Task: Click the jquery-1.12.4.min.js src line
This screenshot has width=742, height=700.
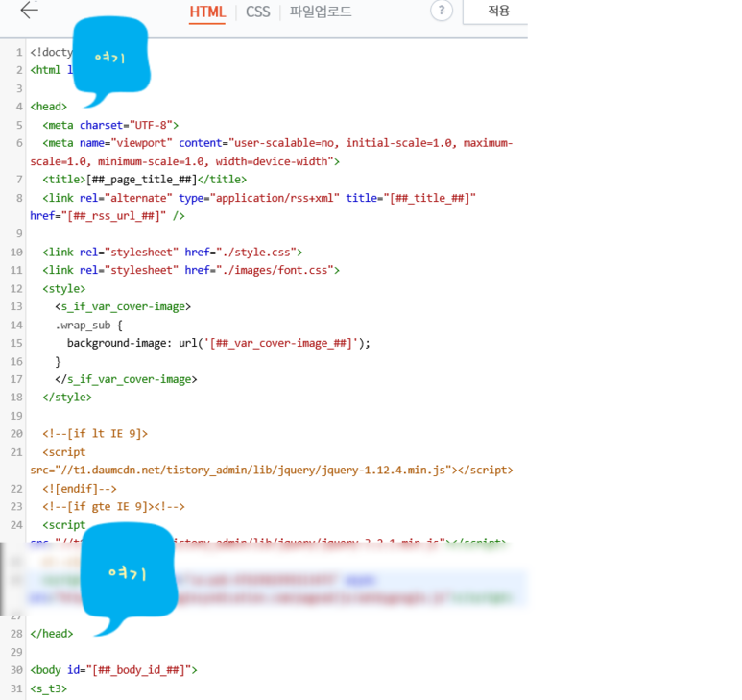Action: pyautogui.click(x=272, y=470)
